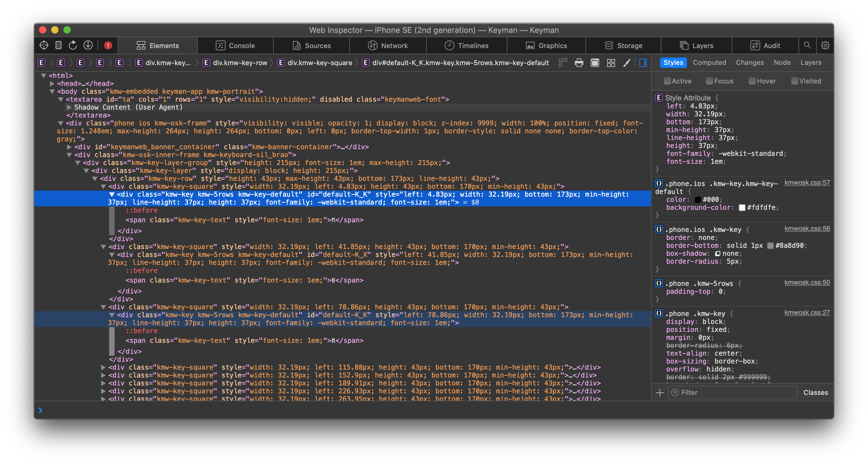868x464 pixels.
Task: Open Web Inspector settings with the gear icon
Action: pyautogui.click(x=825, y=45)
